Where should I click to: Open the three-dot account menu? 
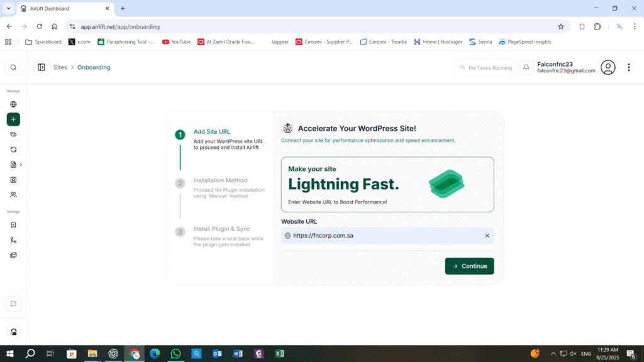click(629, 67)
